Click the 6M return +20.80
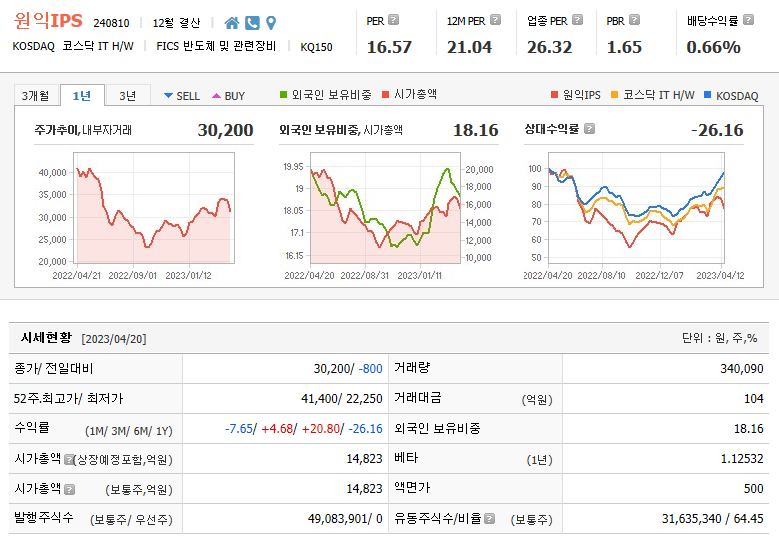Screen dimensions: 779x538 (320, 429)
